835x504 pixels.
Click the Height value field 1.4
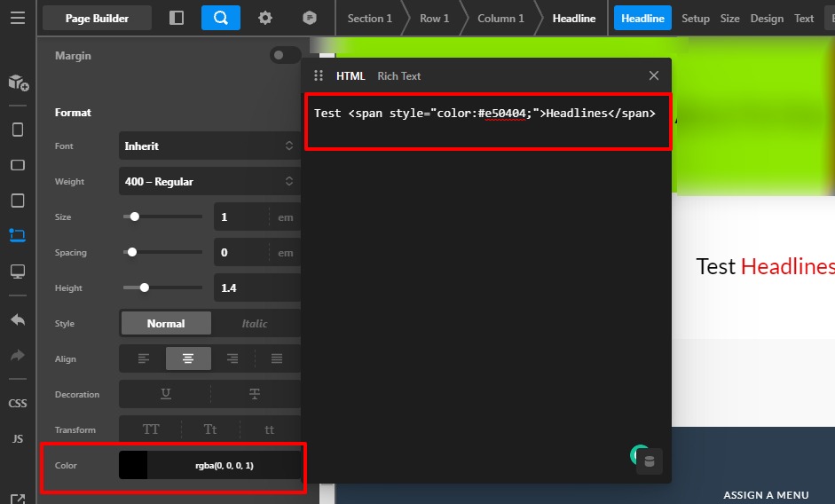(x=257, y=287)
